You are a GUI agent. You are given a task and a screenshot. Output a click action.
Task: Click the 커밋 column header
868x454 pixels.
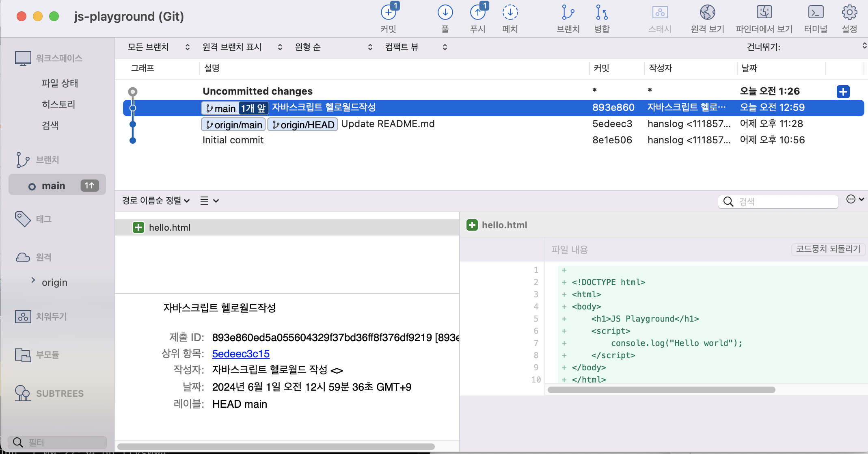(601, 68)
